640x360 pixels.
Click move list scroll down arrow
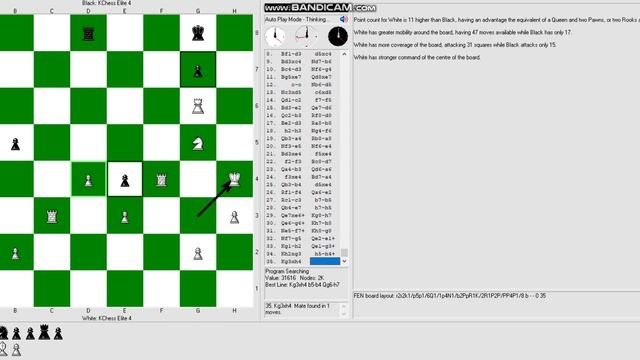(344, 261)
